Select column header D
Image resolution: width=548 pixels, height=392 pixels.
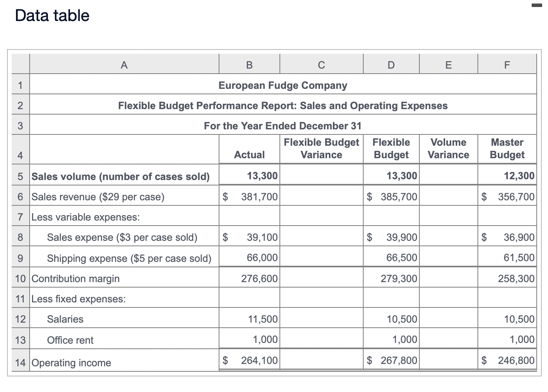point(391,64)
